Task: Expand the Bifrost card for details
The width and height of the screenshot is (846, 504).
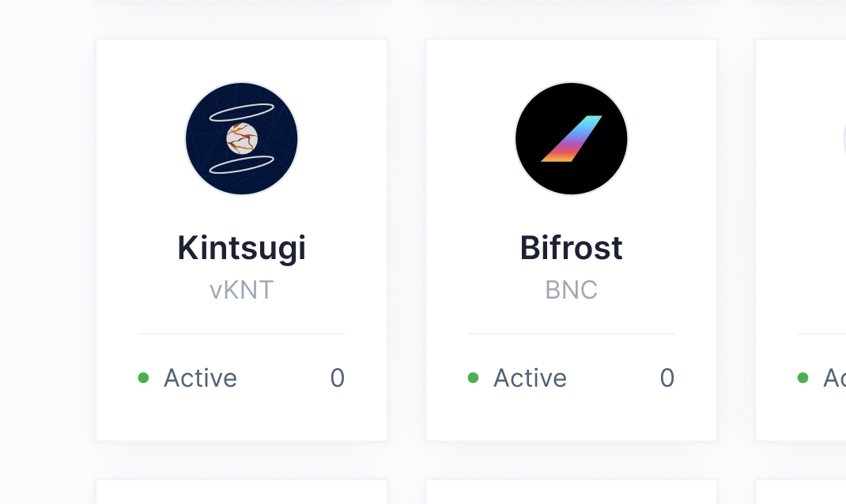Action: coord(571,239)
